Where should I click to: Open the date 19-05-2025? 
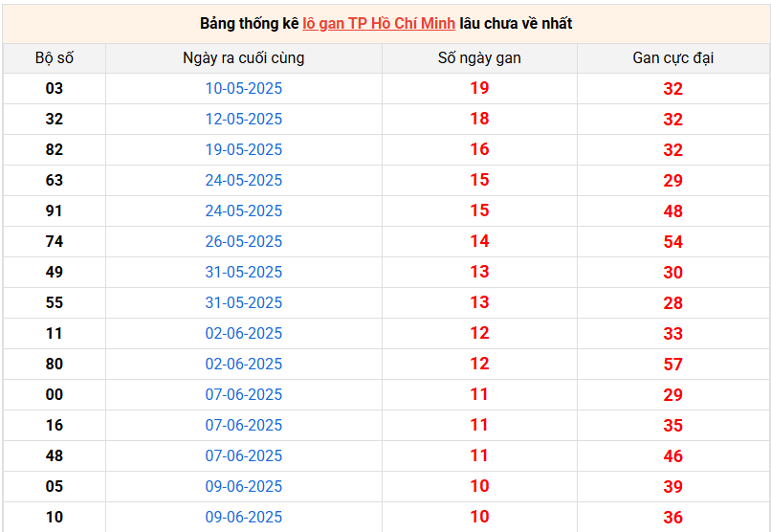point(244,149)
